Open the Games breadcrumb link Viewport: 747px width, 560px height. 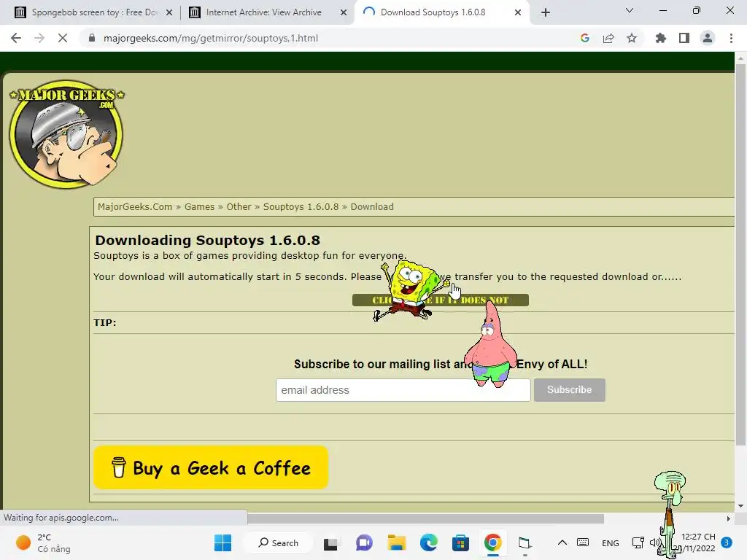(199, 206)
